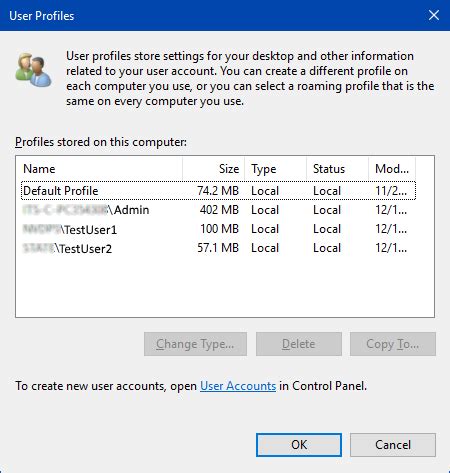This screenshot has height=473, width=450.
Task: Click the 11/2... modified date cell
Action: click(x=391, y=191)
